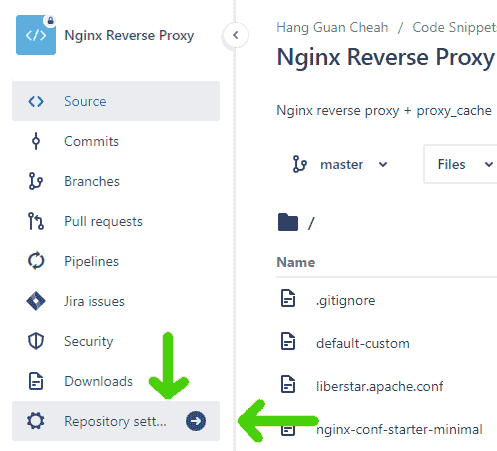This screenshot has height=451, width=497.
Task: Open the default-custom file
Action: [363, 343]
